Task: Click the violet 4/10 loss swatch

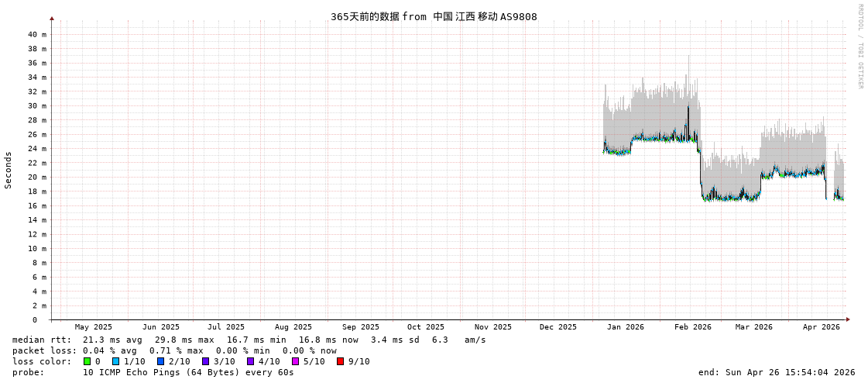Action: (x=250, y=361)
